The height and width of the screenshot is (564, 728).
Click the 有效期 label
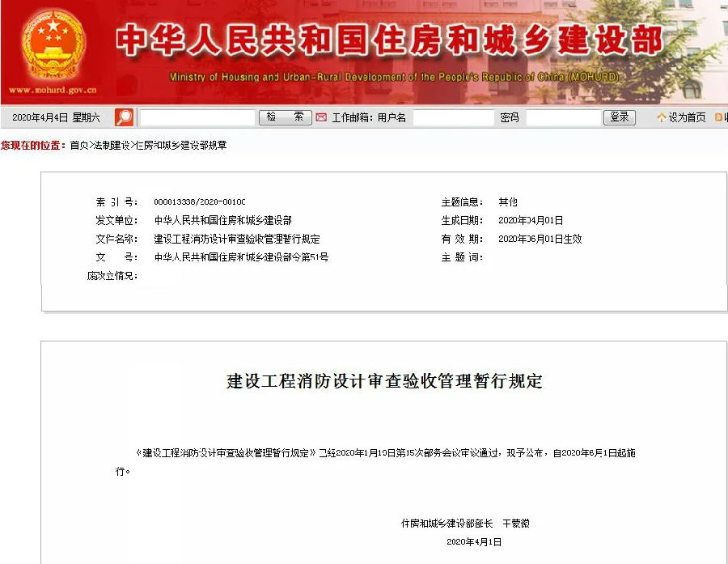[x=462, y=239]
